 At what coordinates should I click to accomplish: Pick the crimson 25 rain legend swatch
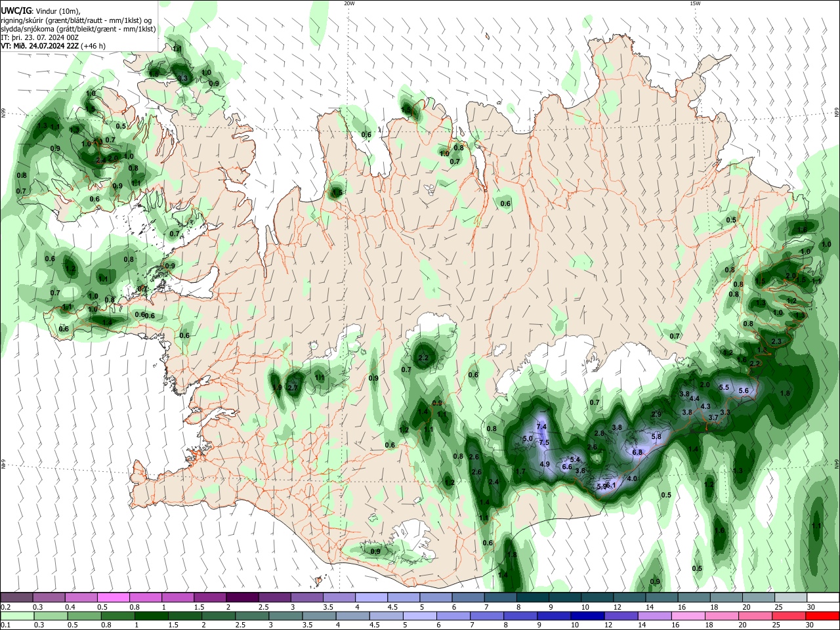[789, 616]
